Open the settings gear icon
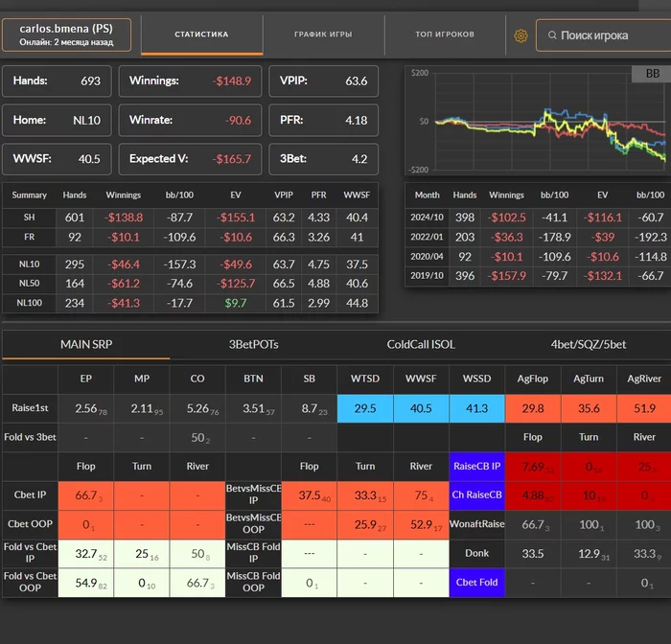Viewport: 671px width, 644px height. [x=521, y=35]
